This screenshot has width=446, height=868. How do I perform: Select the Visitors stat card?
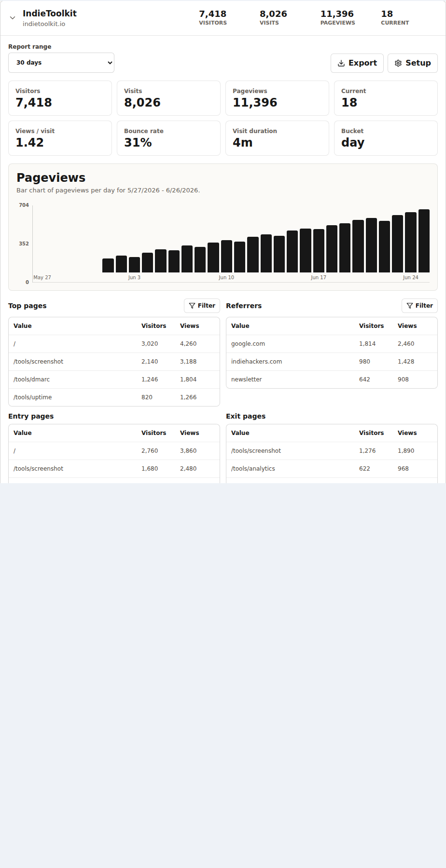click(x=60, y=98)
